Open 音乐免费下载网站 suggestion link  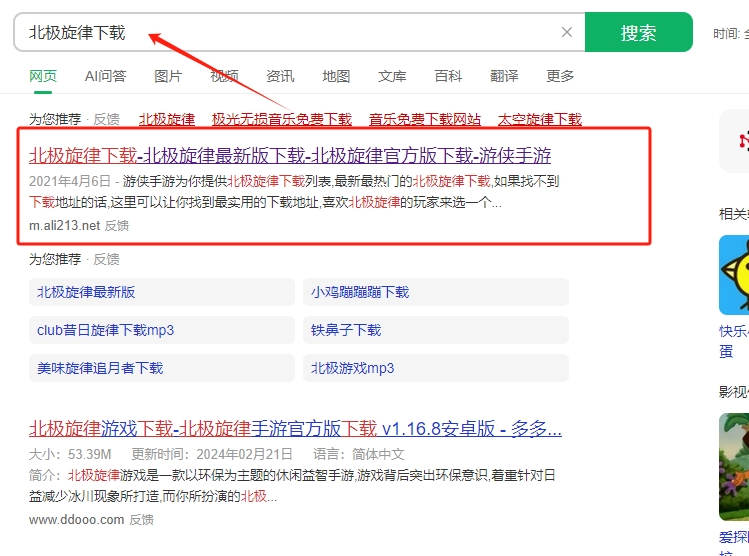pyautogui.click(x=425, y=119)
